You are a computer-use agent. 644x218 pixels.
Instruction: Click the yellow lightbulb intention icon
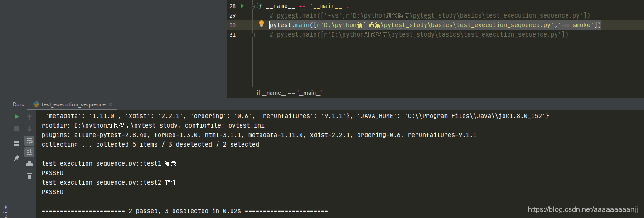pos(261,24)
